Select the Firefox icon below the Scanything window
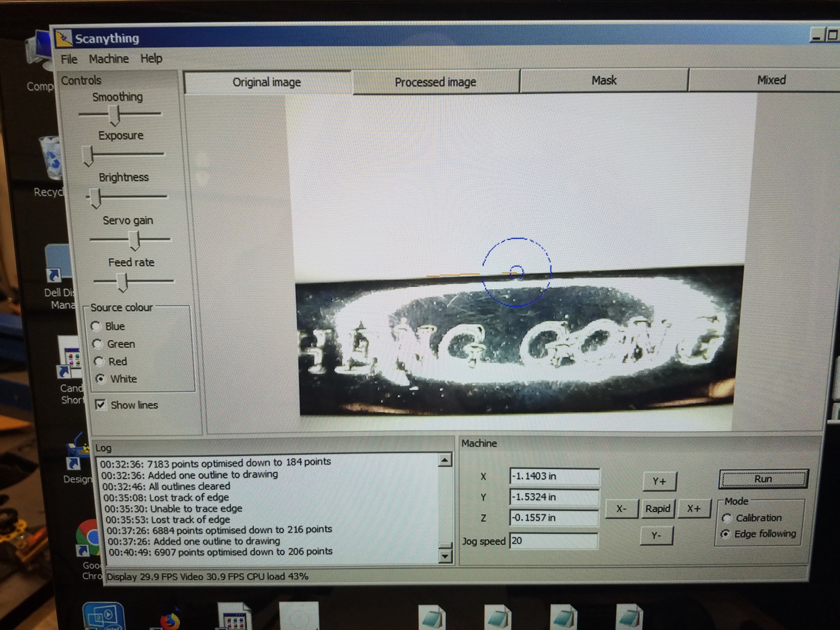Image resolution: width=840 pixels, height=630 pixels. [170, 619]
